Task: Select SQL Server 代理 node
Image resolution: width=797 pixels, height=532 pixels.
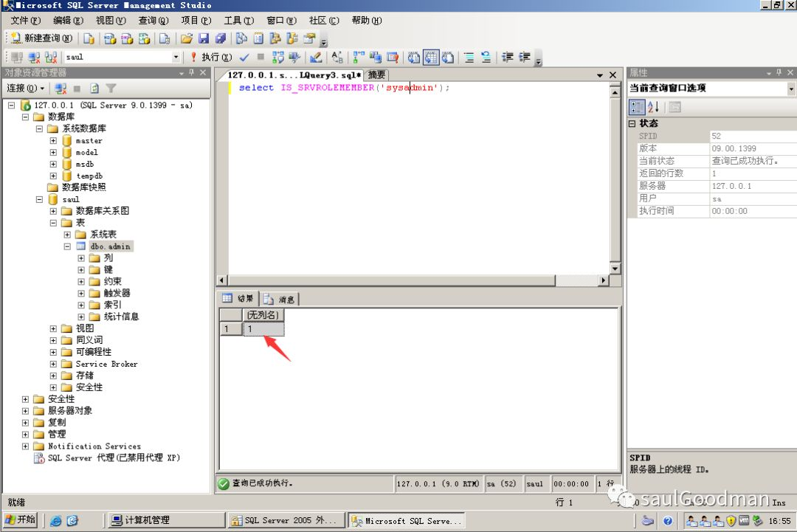Action: pyautogui.click(x=114, y=457)
